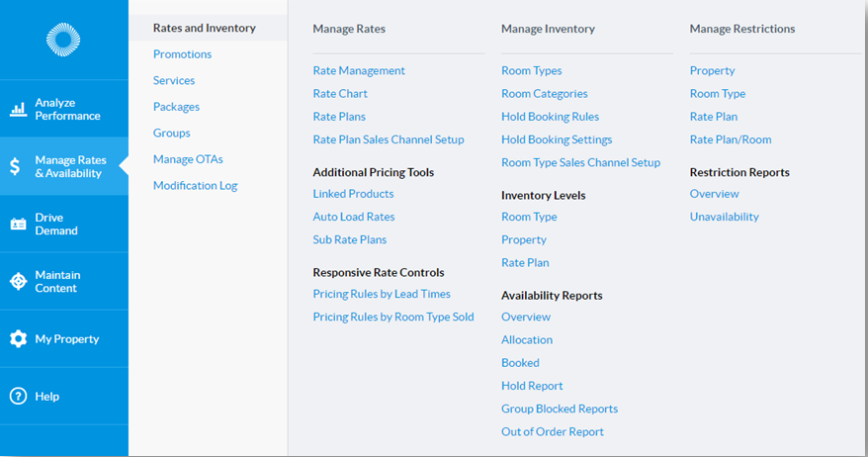Screen dimensions: 868x457
Task: Open Group Blocked Reports link
Action: tap(559, 410)
